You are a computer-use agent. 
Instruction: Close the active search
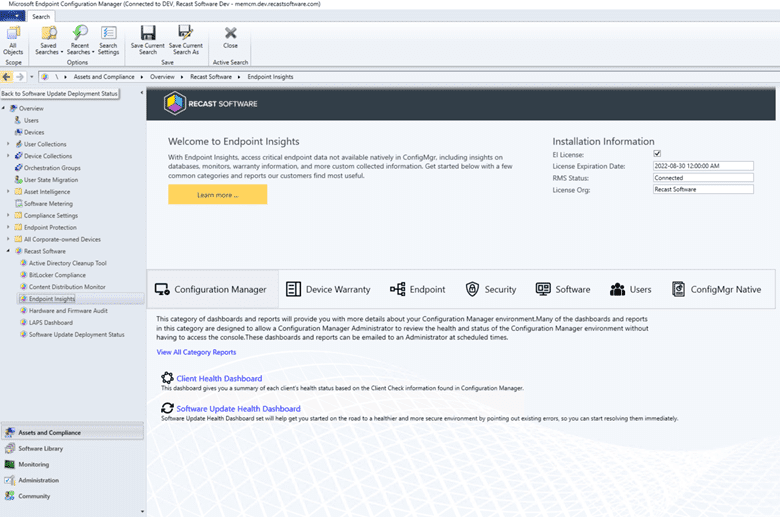point(231,38)
